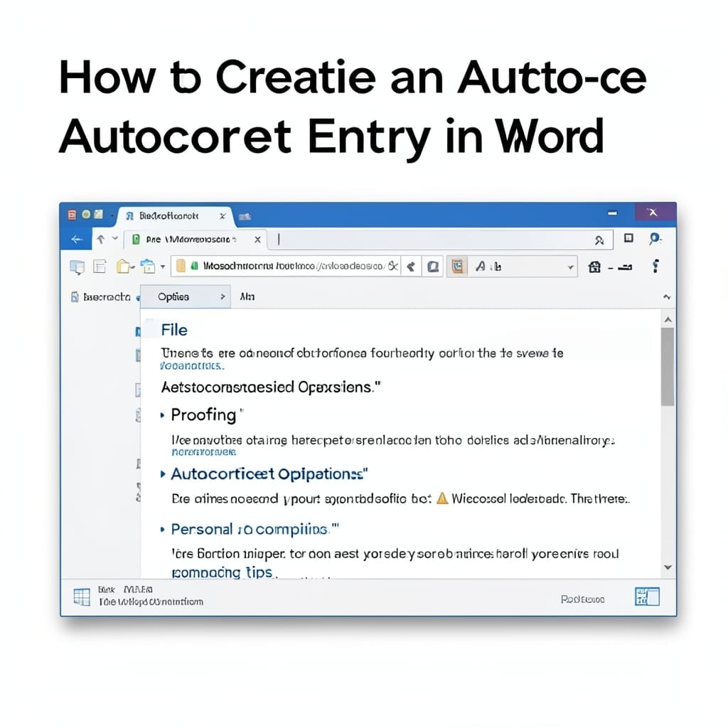Select the sidebar item starting 'Bae'
Viewport: 728px width, 728px height.
point(101,297)
